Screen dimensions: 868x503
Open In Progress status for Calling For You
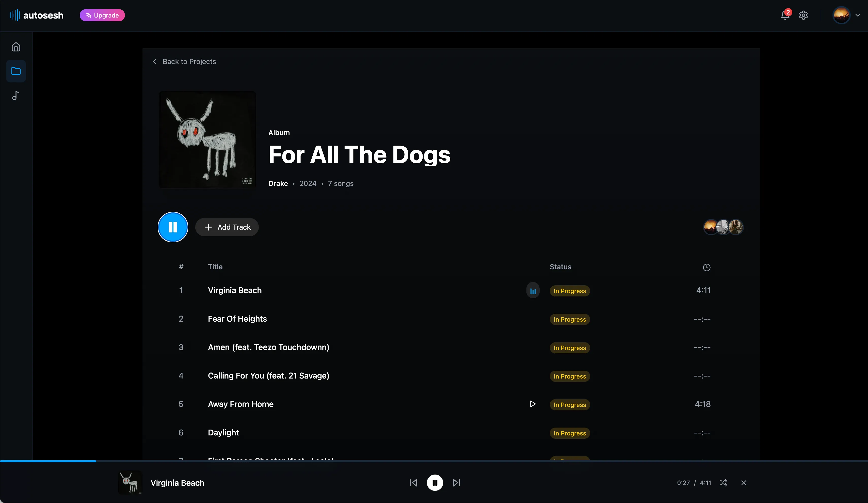pyautogui.click(x=570, y=376)
